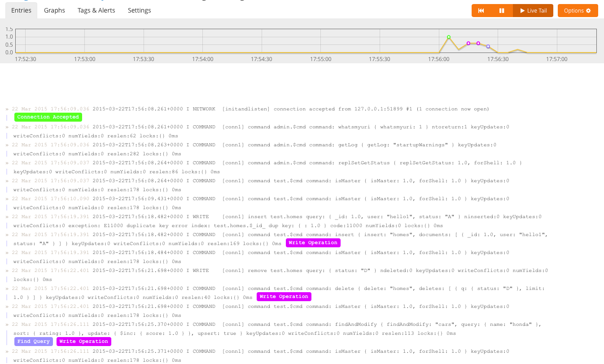Click the first magenta marker on graph

468,44
